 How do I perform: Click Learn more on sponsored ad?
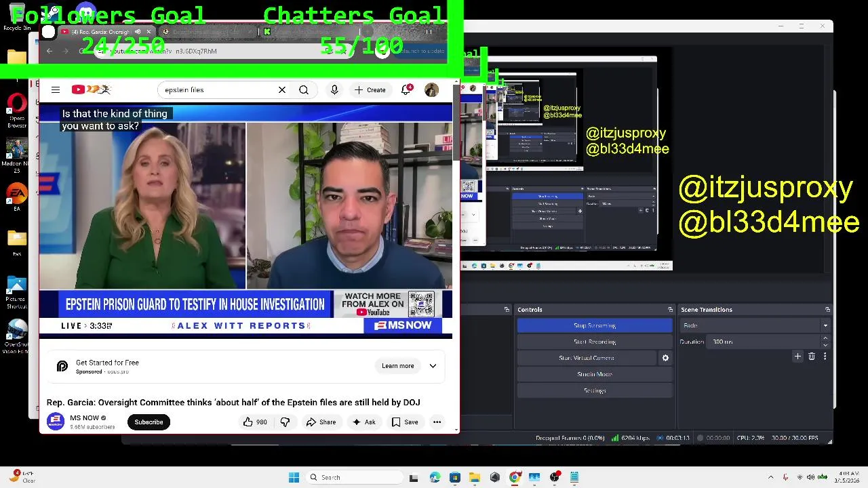[x=397, y=366]
